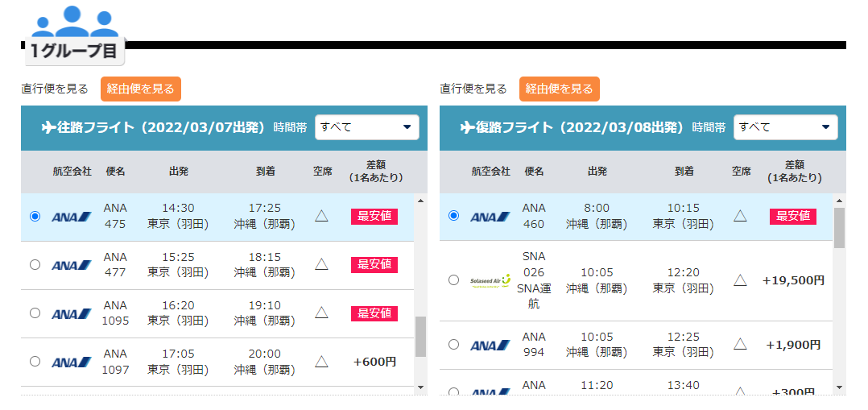Click the availability triangle for SNA 026

tap(740, 280)
